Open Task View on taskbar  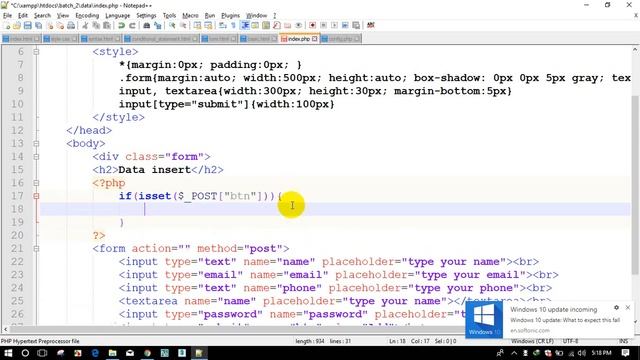[x=42, y=353]
